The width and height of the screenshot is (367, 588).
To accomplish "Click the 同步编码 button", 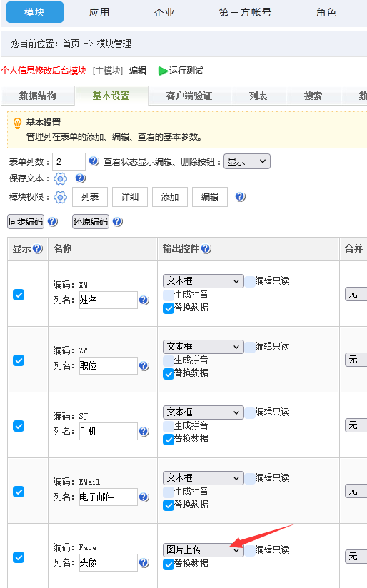I will point(26,222).
